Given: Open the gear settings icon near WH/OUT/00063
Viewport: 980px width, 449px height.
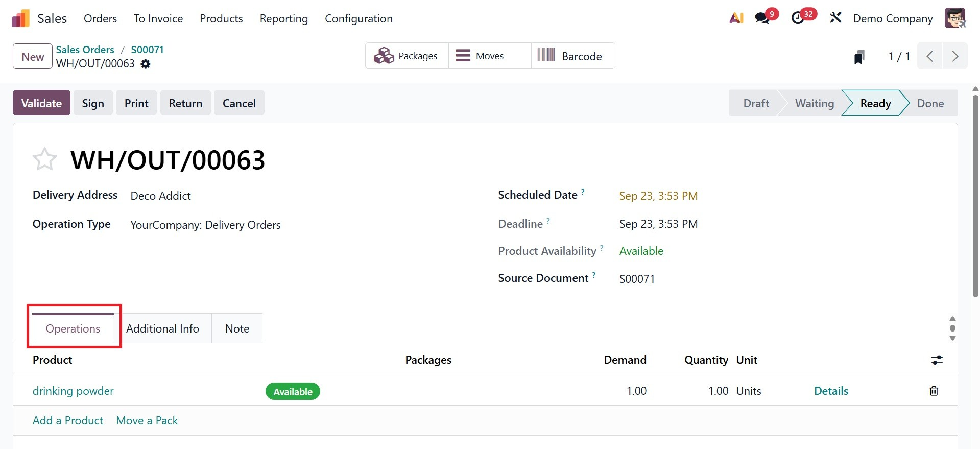Looking at the screenshot, I should click(146, 64).
